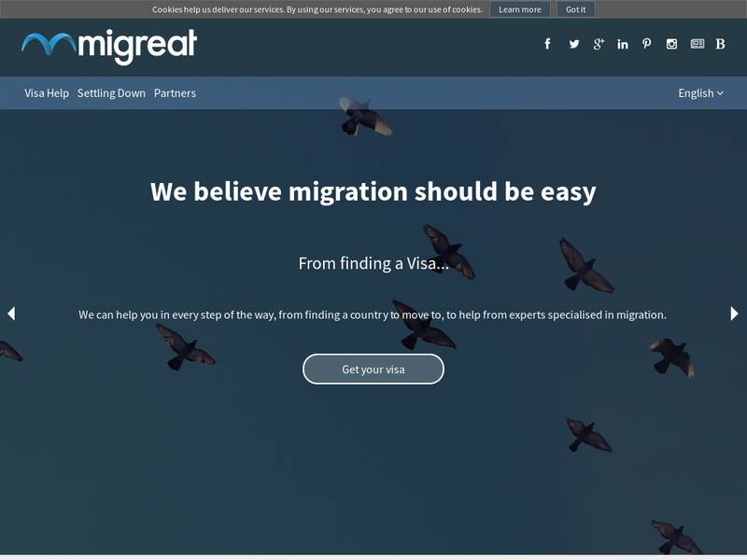747x560 pixels.
Task: Open the LinkedIn icon
Action: pos(623,44)
